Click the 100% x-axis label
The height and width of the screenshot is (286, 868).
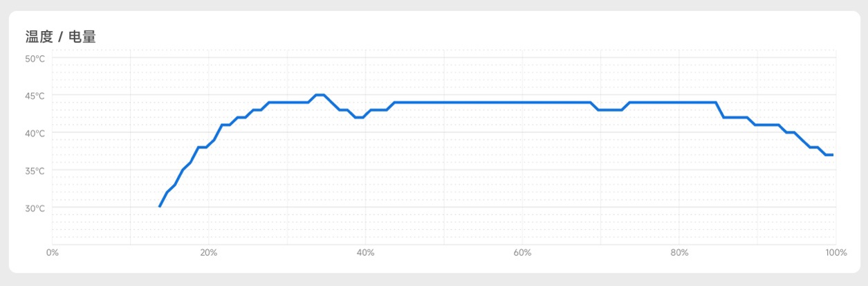(x=836, y=253)
